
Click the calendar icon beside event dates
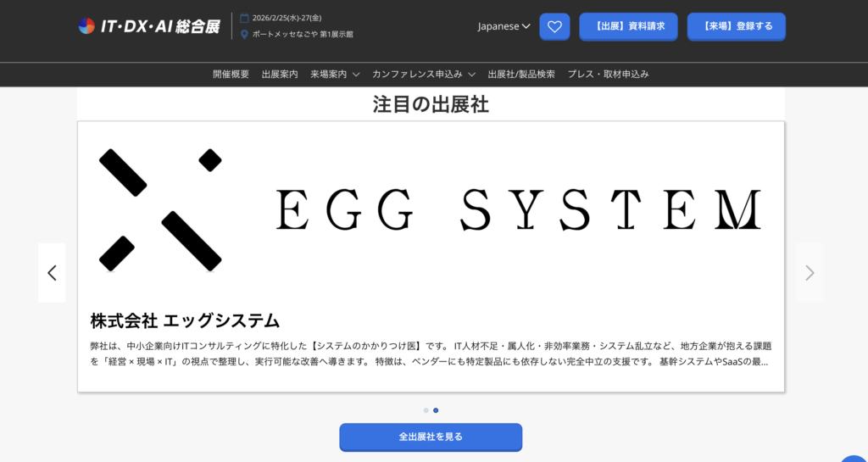(x=245, y=18)
